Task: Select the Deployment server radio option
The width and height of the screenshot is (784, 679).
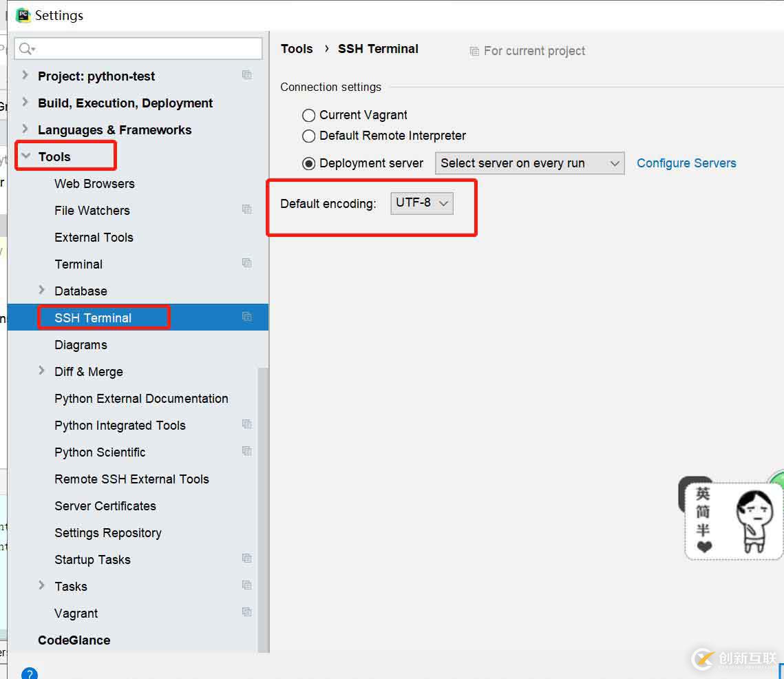Action: (309, 164)
